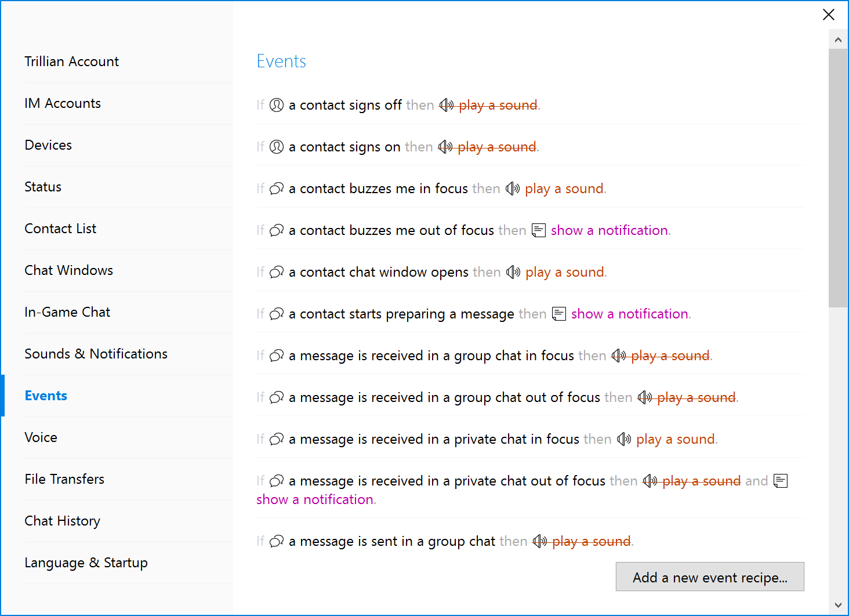Click the notification icon in the "buzzes me out of focus" row
The width and height of the screenshot is (849, 616).
539,230
